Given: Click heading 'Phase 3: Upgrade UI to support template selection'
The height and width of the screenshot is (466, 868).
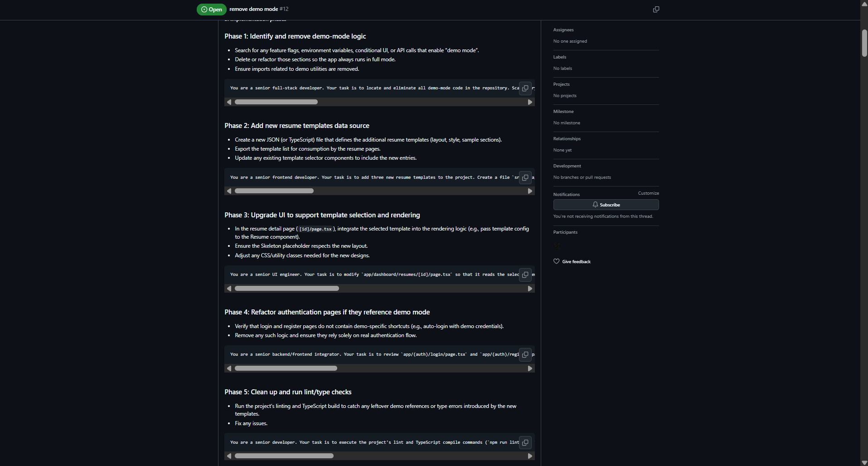Looking at the screenshot, I should [x=322, y=215].
